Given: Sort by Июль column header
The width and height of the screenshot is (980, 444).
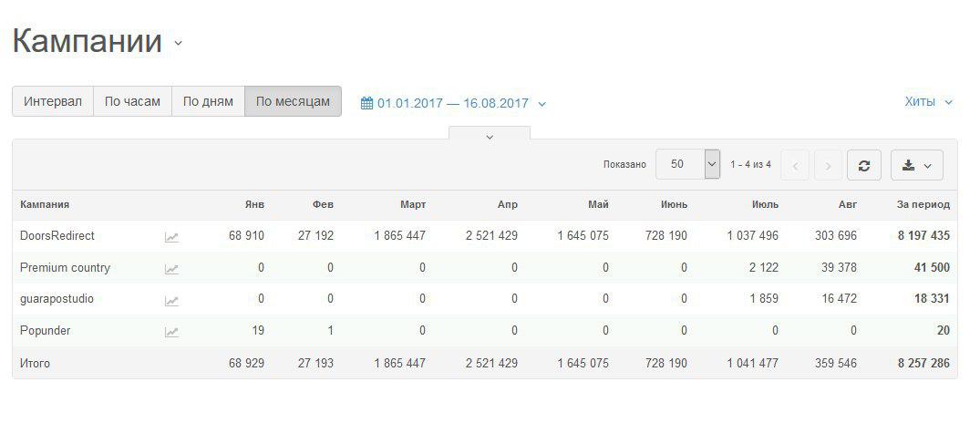Looking at the screenshot, I should (x=765, y=204).
